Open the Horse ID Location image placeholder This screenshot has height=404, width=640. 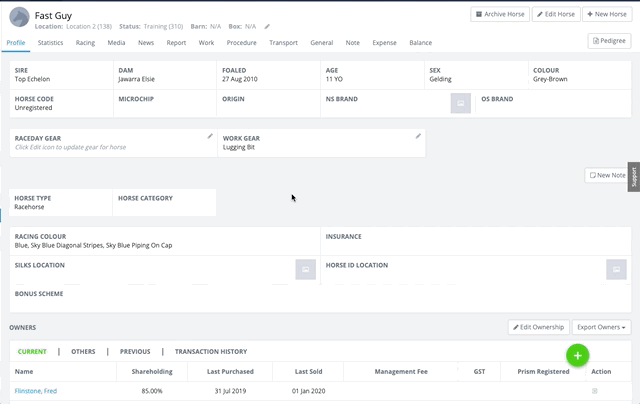coord(616,269)
